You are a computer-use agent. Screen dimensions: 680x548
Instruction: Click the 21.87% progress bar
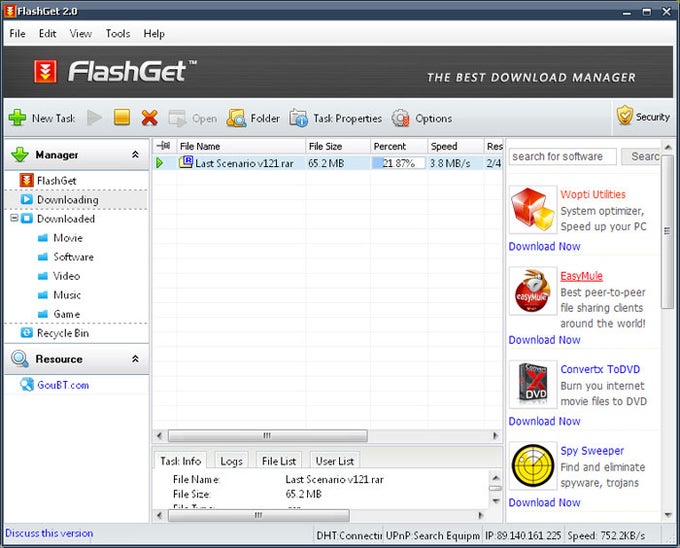[398, 163]
